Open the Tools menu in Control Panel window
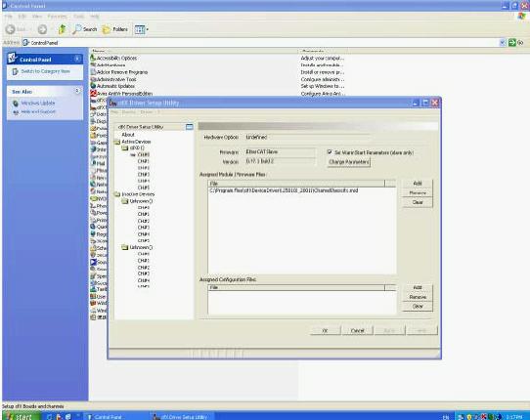Screen dimensions: 530x420 79,17
